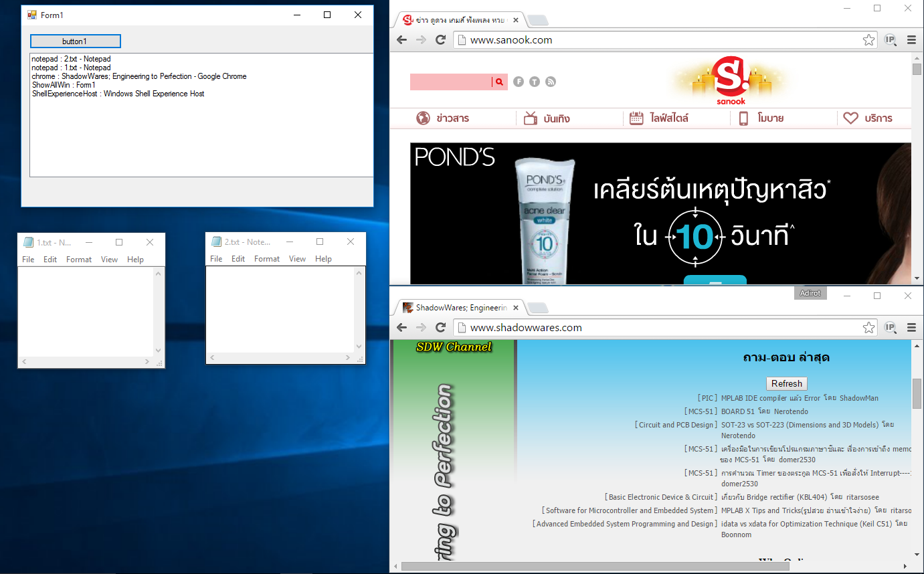Open File menu in 1.txt Notepad
The height and width of the screenshot is (574, 924).
point(28,260)
